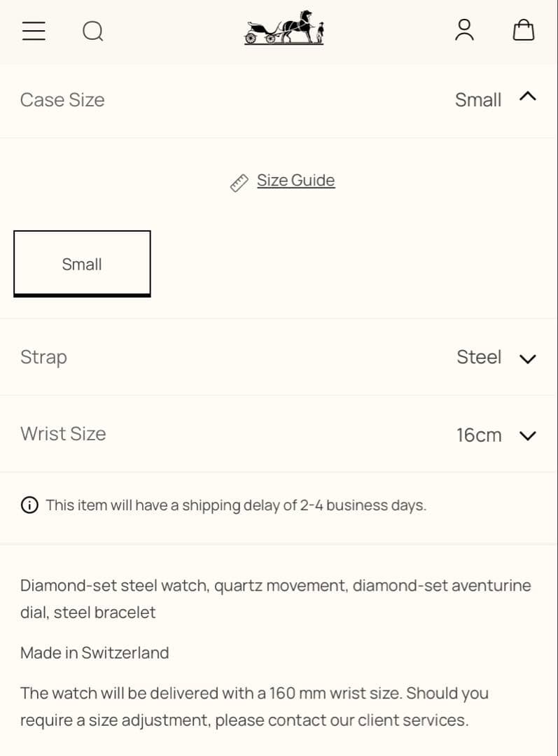Image resolution: width=558 pixels, height=756 pixels.
Task: Collapse Case Size using the up chevron
Action: coord(528,97)
